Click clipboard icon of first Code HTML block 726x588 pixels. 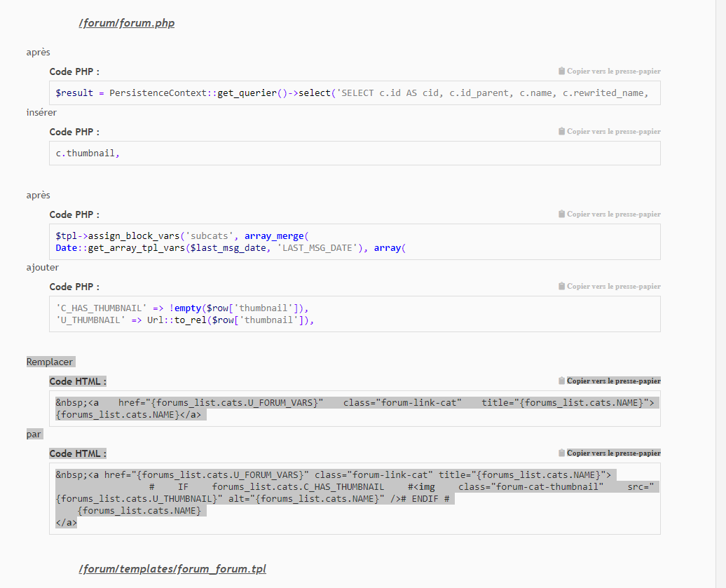tap(562, 381)
